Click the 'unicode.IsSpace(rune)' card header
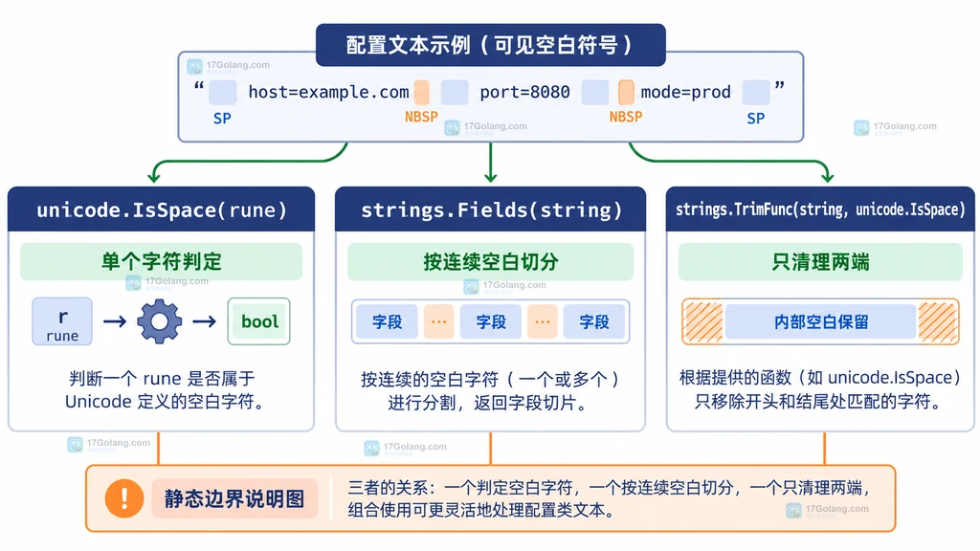980x551 pixels. coord(161,209)
